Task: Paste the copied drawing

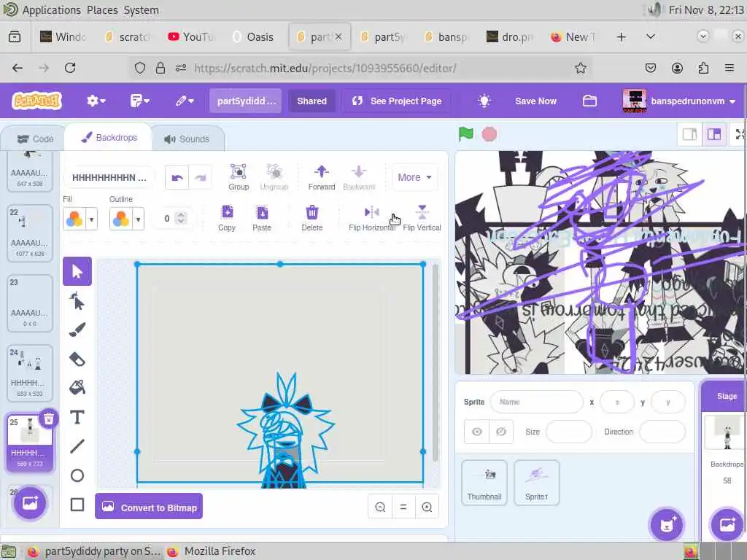Action: point(262,218)
